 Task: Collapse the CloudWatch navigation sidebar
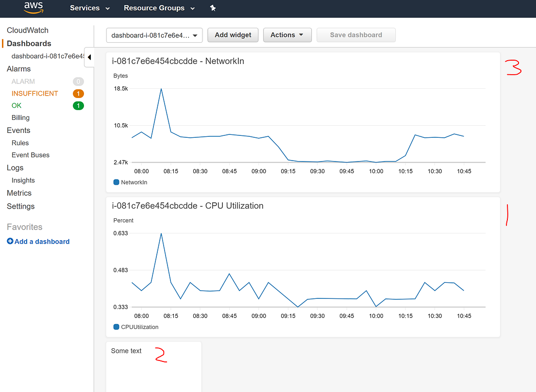click(89, 57)
